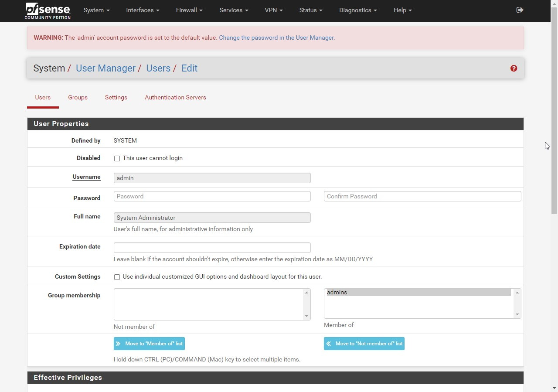
Task: Click the pfSense Community Edition logo
Action: pos(48,11)
